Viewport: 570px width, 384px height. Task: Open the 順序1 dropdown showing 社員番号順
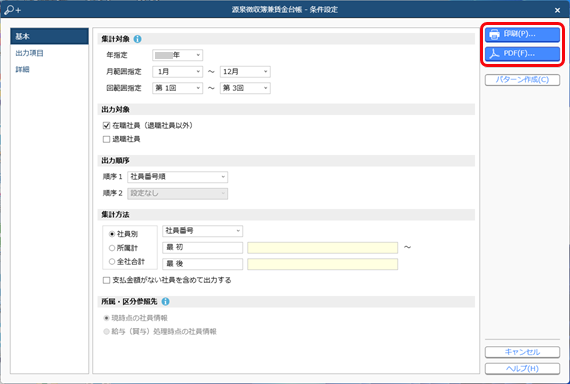177,177
